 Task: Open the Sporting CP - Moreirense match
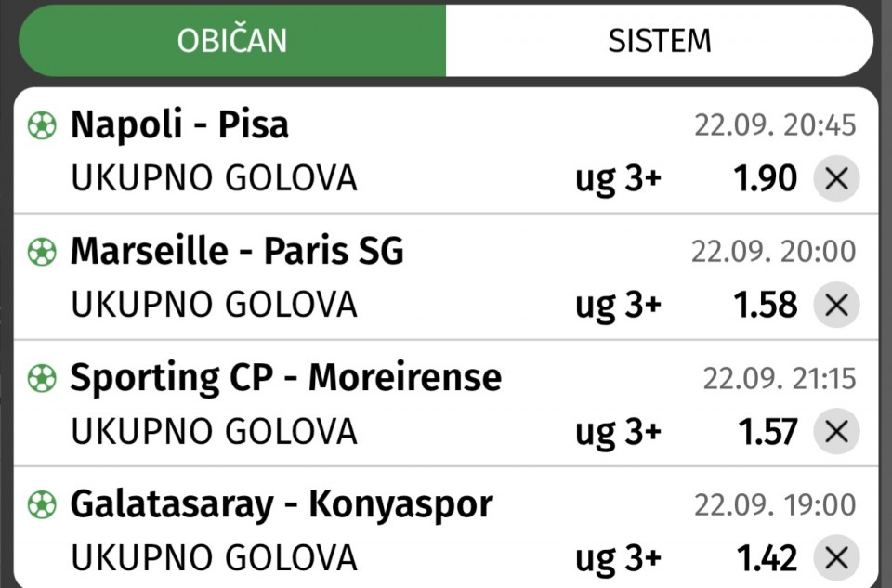tap(285, 377)
